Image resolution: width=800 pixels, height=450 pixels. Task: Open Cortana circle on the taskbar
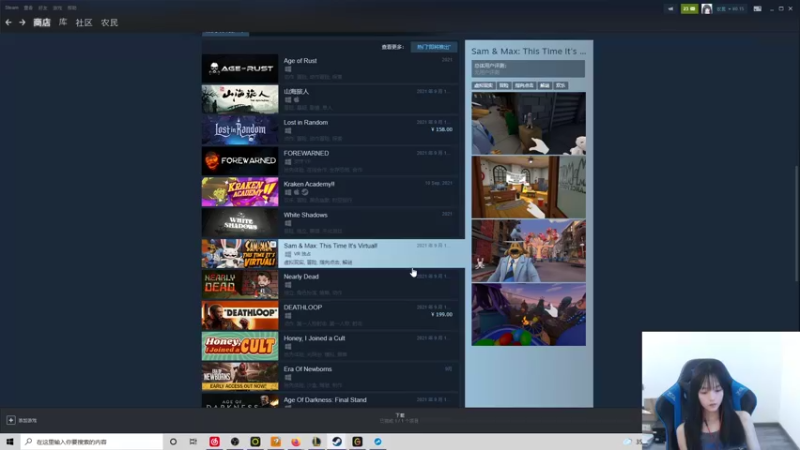click(173, 442)
